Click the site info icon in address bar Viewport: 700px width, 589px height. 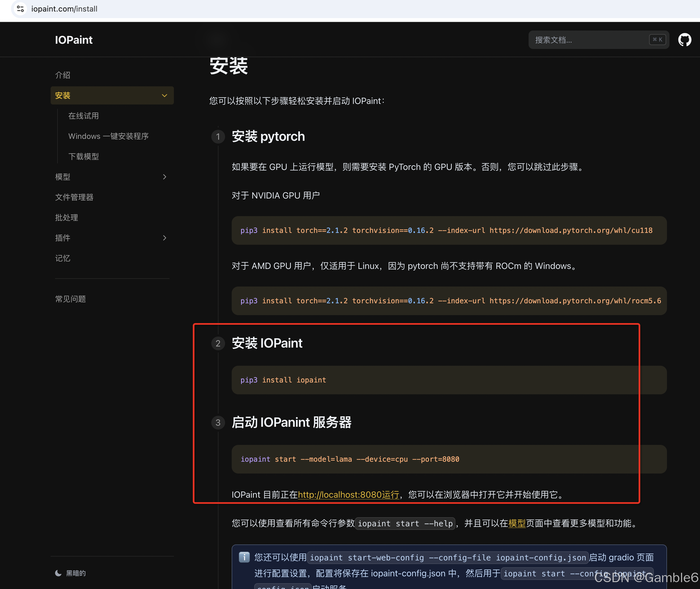click(x=20, y=9)
